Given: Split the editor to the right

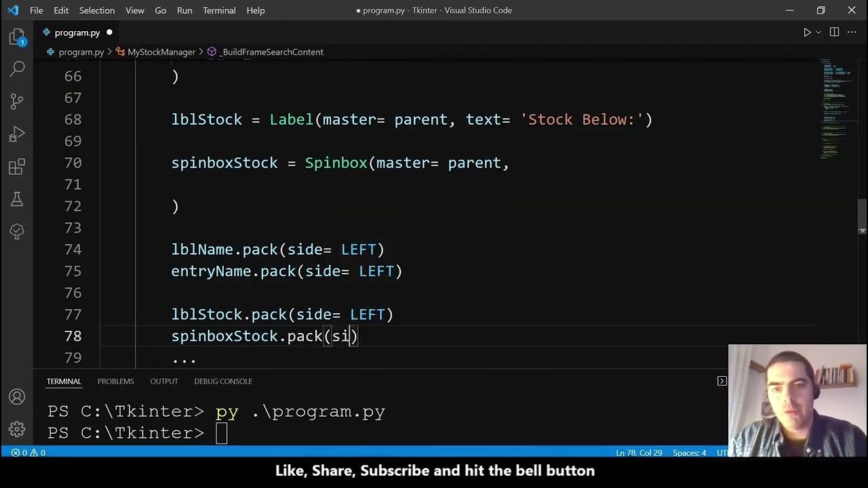Looking at the screenshot, I should tap(835, 33).
